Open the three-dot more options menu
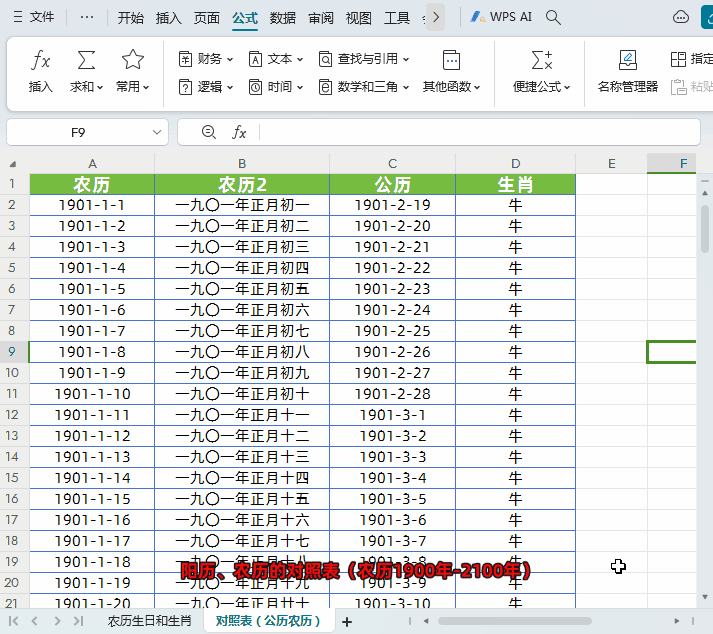Screen dimensions: 713x634 86,17
